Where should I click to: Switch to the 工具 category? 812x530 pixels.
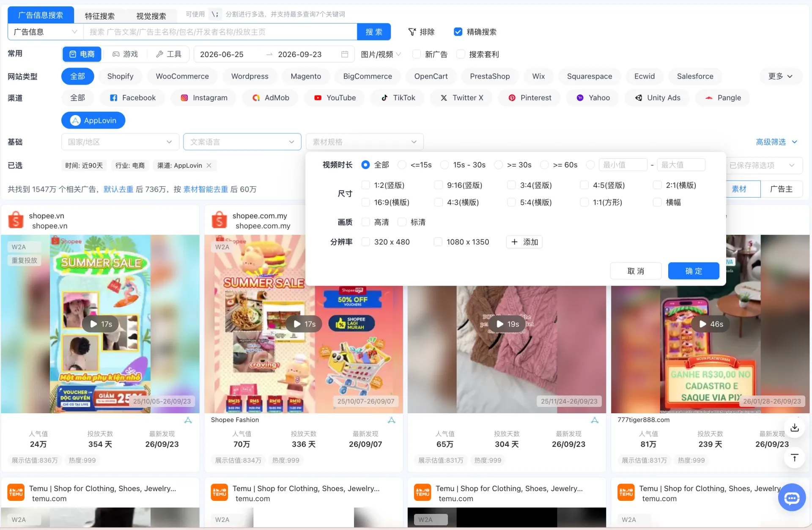coord(168,54)
